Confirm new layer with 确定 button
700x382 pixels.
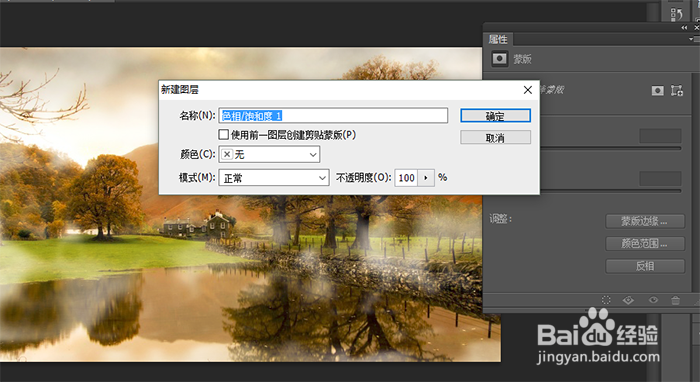496,116
